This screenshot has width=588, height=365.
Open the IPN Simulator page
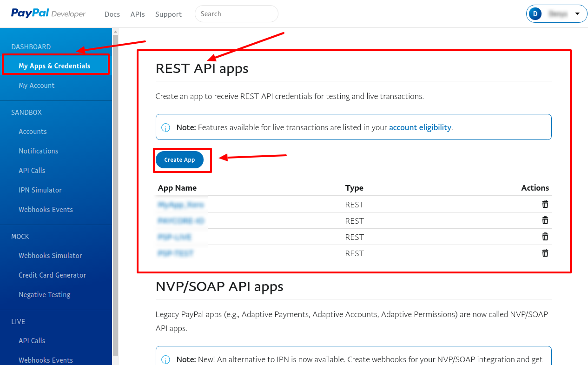pyautogui.click(x=40, y=190)
